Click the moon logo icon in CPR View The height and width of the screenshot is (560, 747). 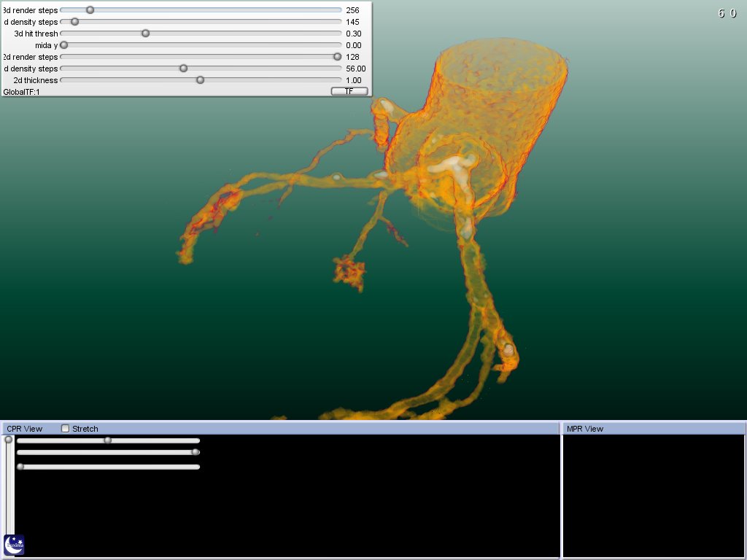tap(14, 544)
